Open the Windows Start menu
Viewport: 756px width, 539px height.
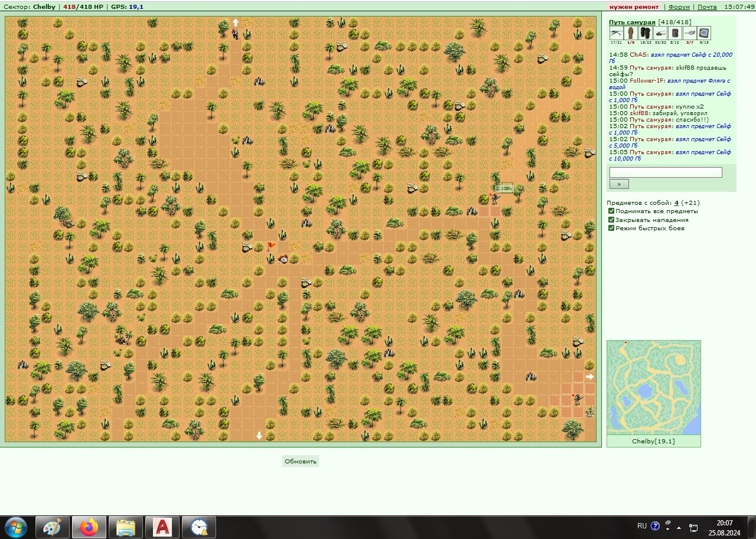tap(16, 527)
